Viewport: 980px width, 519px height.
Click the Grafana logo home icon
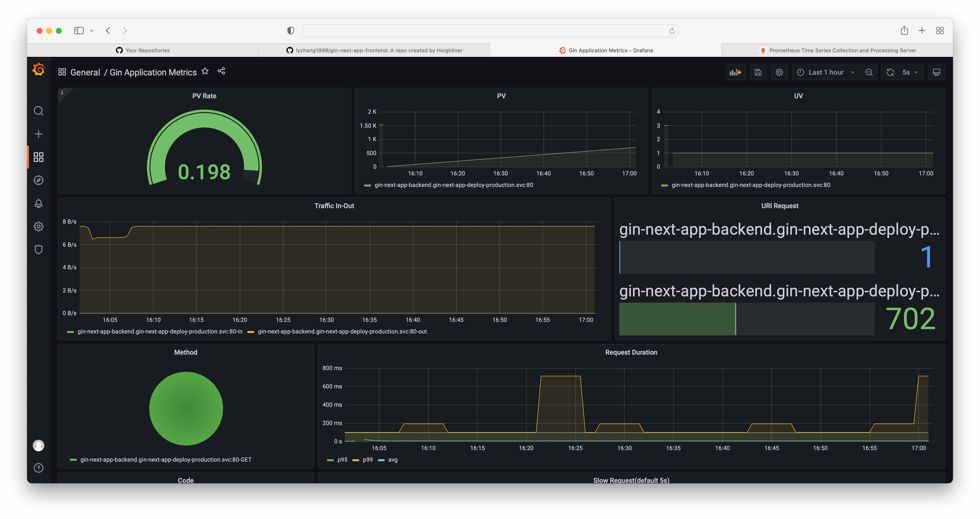click(38, 70)
